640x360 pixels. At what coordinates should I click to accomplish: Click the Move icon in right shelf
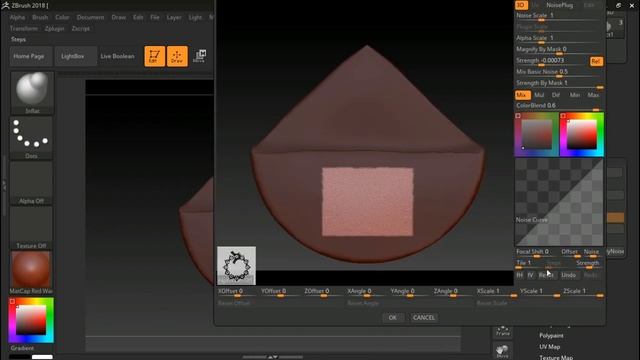(502, 351)
